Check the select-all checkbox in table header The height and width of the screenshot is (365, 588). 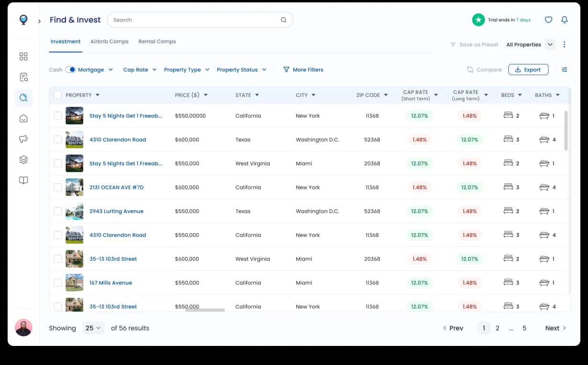(x=58, y=95)
